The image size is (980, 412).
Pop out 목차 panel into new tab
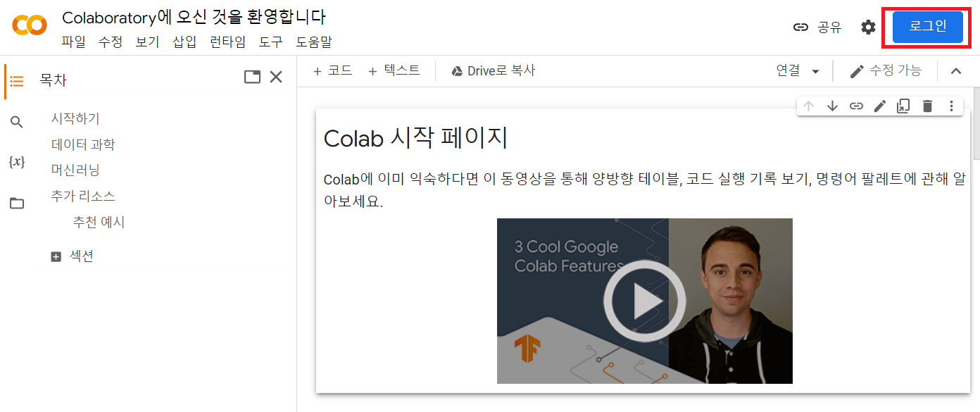[x=252, y=77]
